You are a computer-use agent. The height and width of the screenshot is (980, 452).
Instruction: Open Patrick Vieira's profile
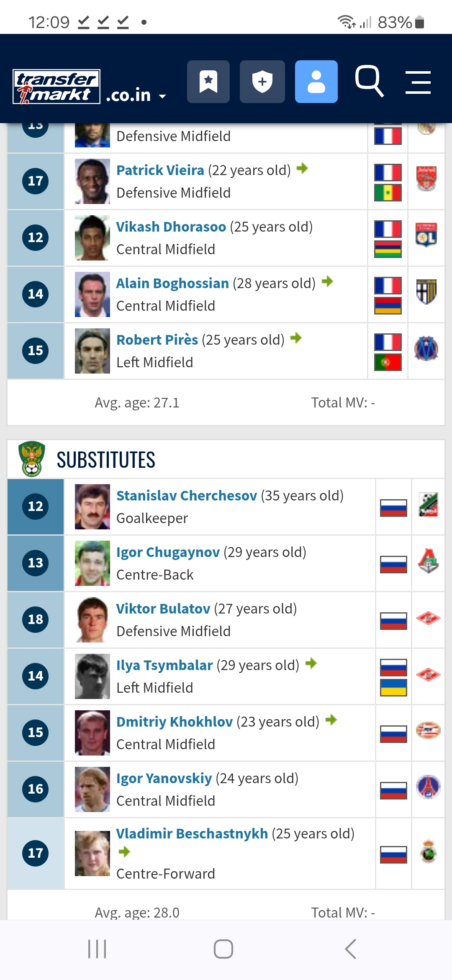160,170
